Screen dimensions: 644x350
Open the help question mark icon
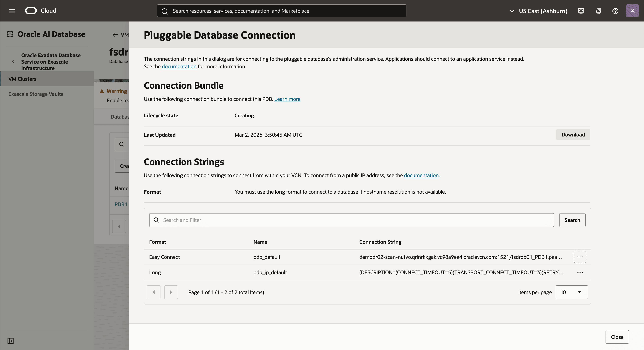(x=615, y=11)
